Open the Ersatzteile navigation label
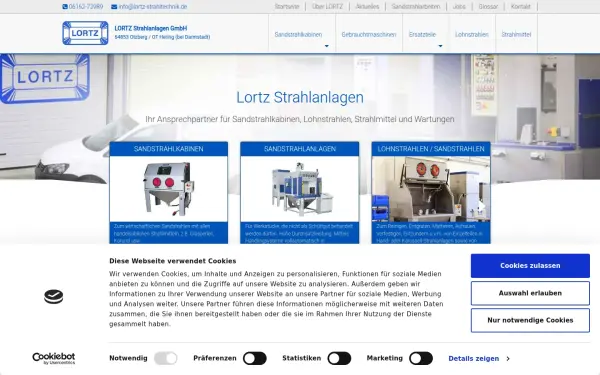Image resolution: width=600 pixels, height=375 pixels. (422, 34)
